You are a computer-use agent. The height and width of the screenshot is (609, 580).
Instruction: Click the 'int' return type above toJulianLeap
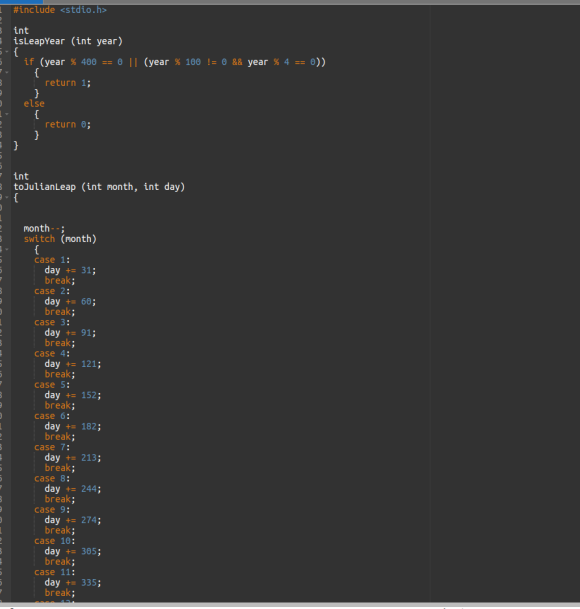click(21, 176)
